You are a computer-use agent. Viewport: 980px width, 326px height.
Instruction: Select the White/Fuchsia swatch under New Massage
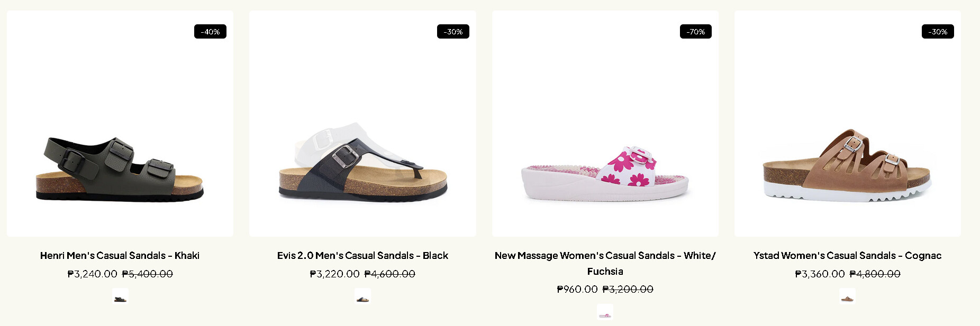605,312
